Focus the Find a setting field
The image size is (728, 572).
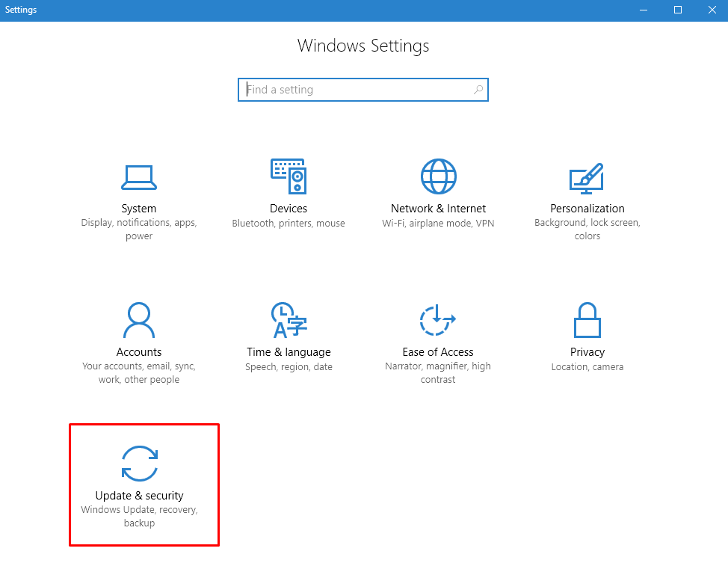(363, 90)
